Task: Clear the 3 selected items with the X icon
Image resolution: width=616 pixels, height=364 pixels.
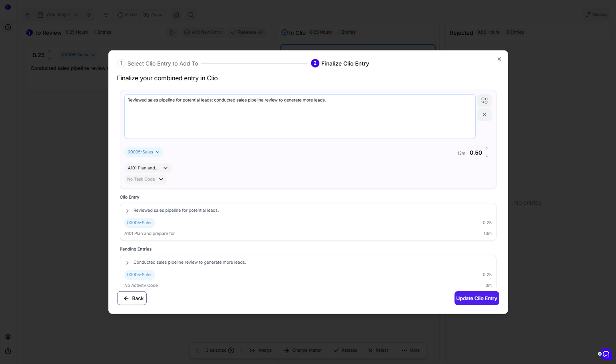Action: [231, 350]
